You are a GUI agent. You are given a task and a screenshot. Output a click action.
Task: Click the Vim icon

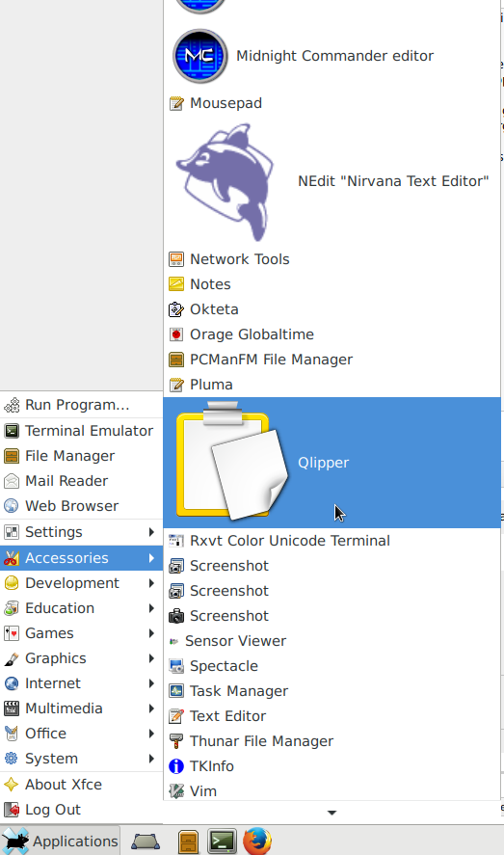(x=176, y=791)
